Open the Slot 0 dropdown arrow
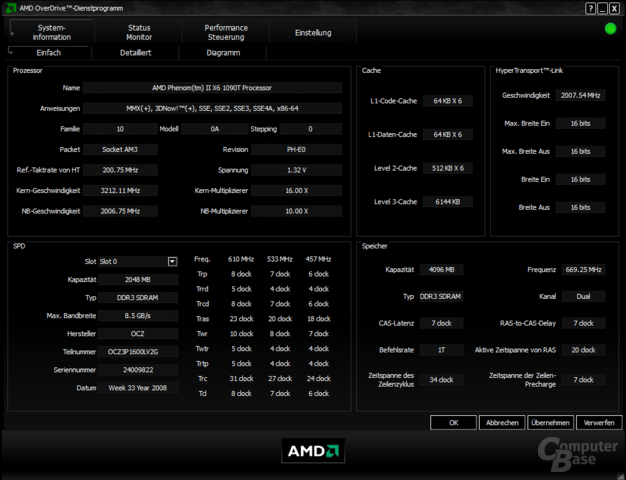The width and height of the screenshot is (626, 480). 172,262
